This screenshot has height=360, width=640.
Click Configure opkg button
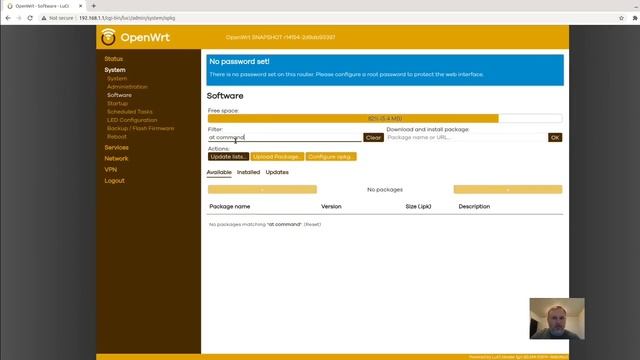click(331, 157)
